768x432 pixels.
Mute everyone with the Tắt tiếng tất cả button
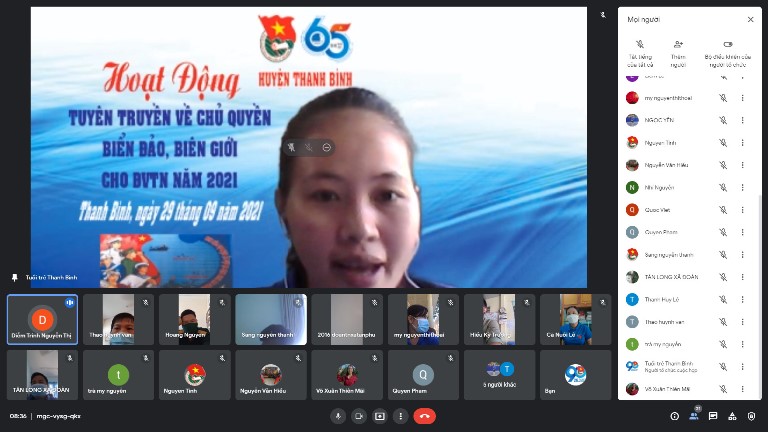tap(640, 54)
